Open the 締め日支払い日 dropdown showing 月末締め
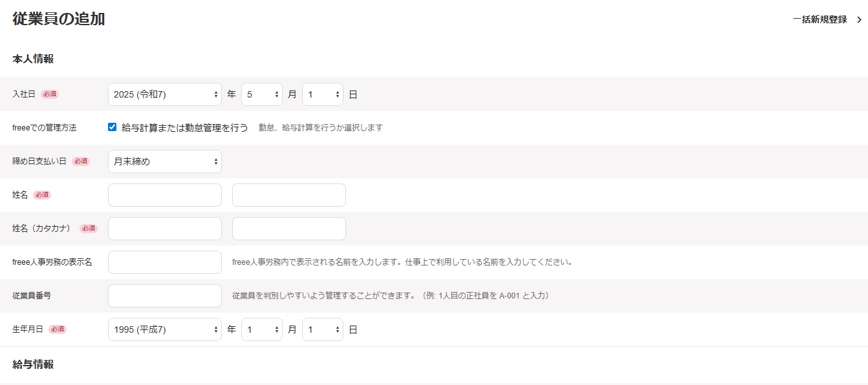This screenshot has width=868, height=385. tap(164, 161)
